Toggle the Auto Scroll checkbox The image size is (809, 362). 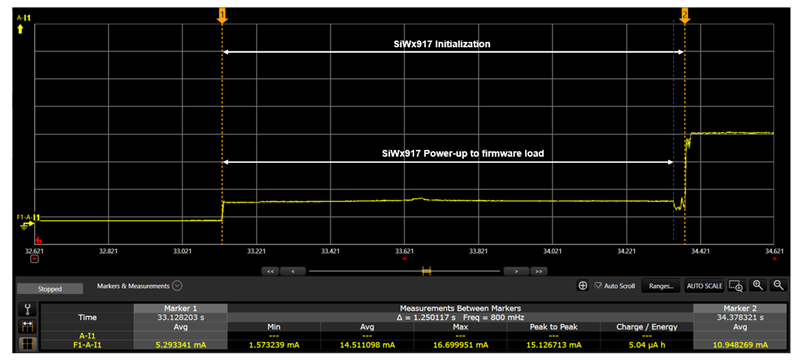[x=598, y=286]
